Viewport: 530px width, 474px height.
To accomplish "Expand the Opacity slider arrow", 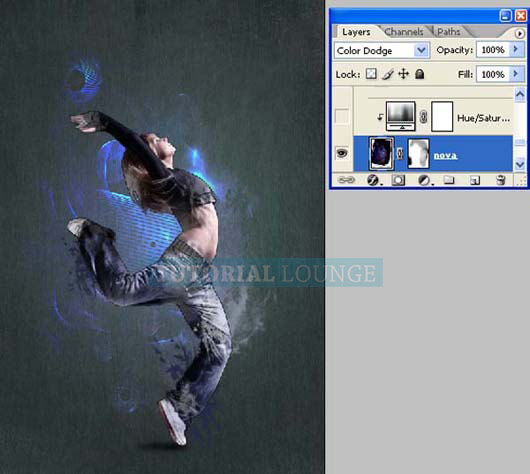I will (x=515, y=49).
